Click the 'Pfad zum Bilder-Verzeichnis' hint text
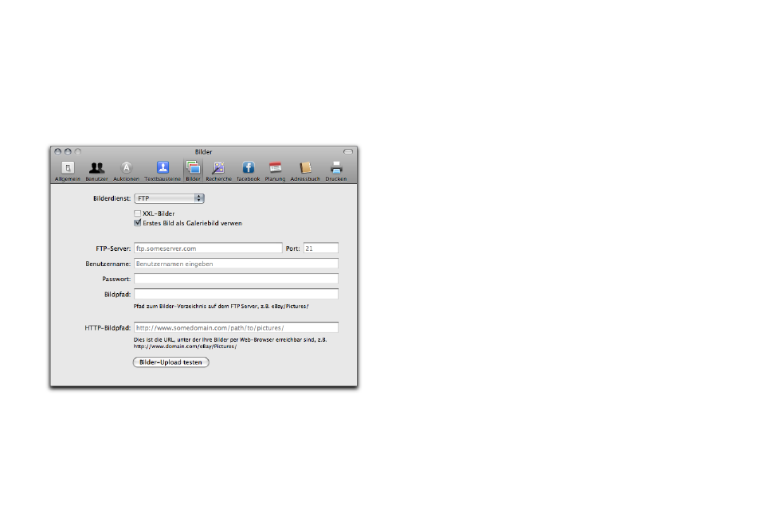This screenshot has height=532, width=760. point(221,306)
